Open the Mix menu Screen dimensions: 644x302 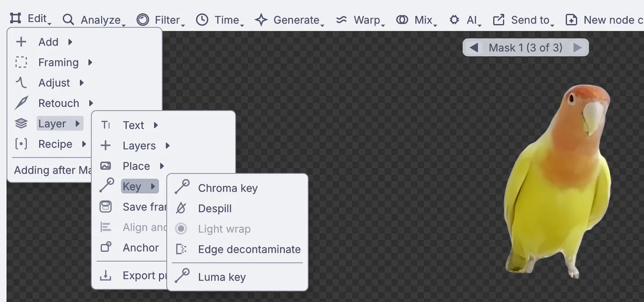(416, 20)
